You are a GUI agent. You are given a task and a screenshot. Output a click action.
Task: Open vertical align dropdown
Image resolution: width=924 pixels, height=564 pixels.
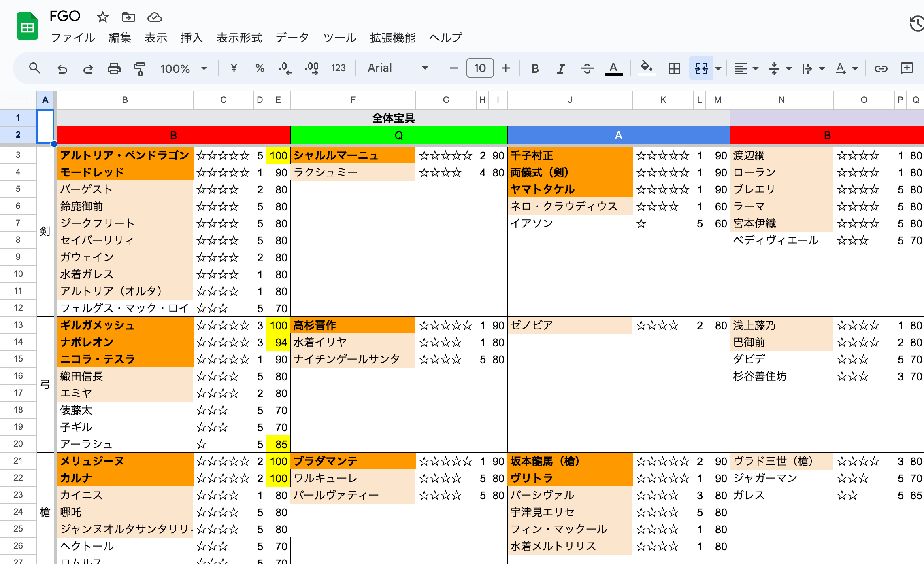pos(780,68)
